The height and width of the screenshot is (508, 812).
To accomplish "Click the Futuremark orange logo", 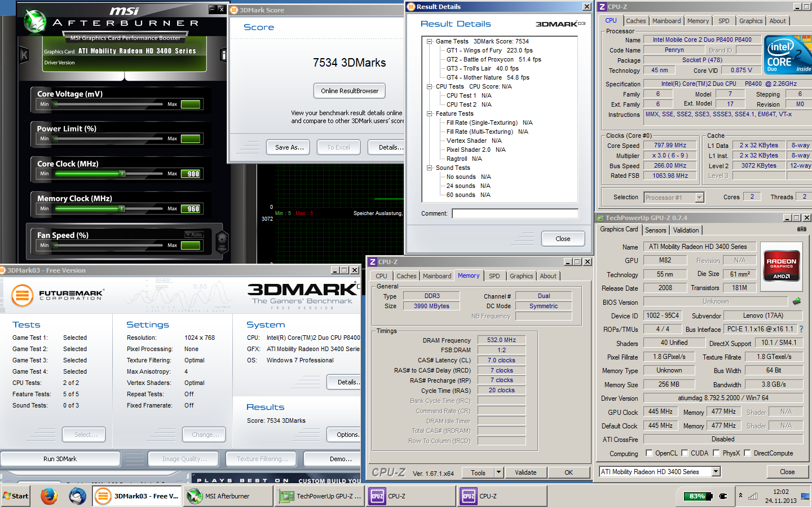I will 23,295.
